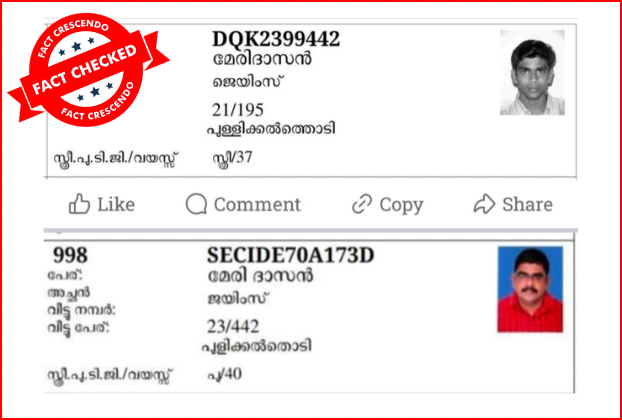Click house number 21/195

point(238,110)
